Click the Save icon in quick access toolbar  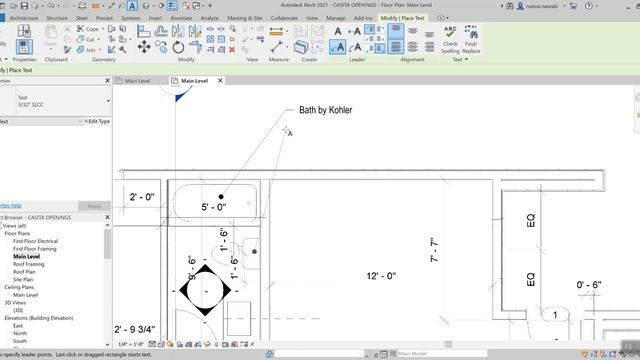tap(24, 6)
